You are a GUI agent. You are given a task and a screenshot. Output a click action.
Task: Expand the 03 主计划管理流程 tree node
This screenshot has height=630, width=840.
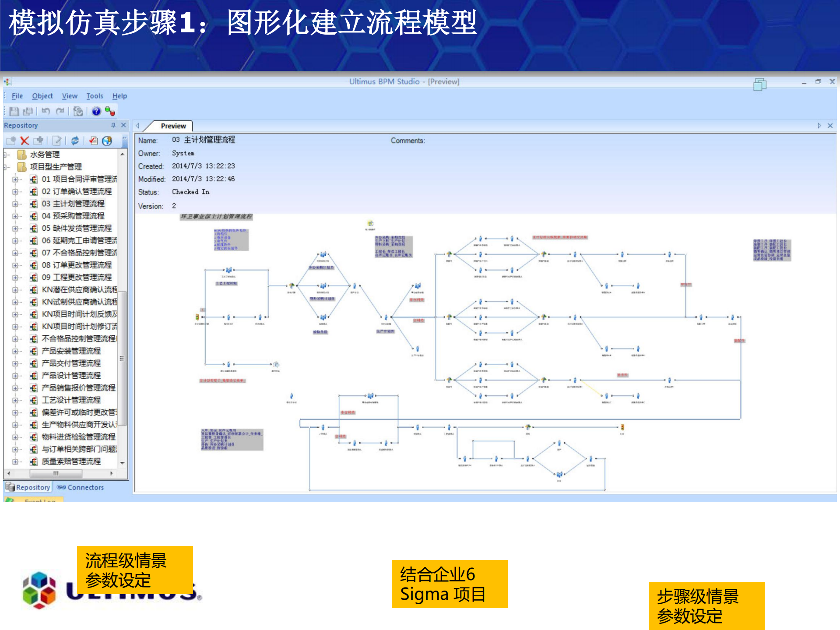point(14,204)
